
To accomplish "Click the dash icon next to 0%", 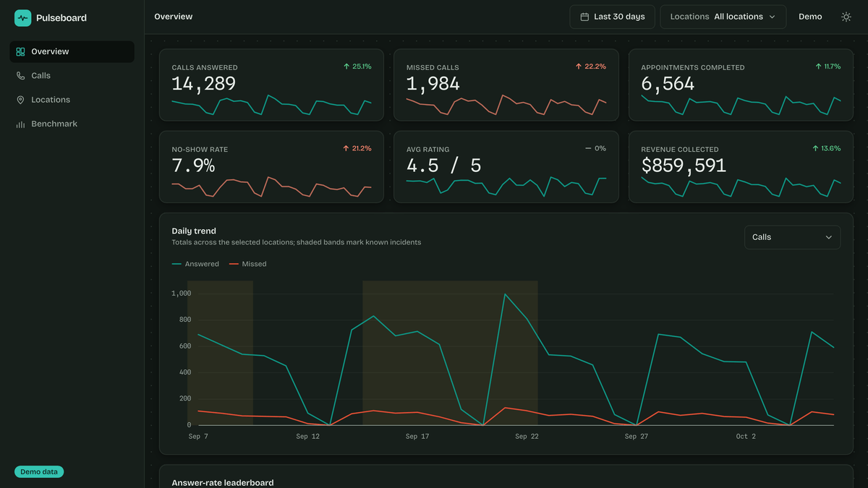I will point(588,148).
